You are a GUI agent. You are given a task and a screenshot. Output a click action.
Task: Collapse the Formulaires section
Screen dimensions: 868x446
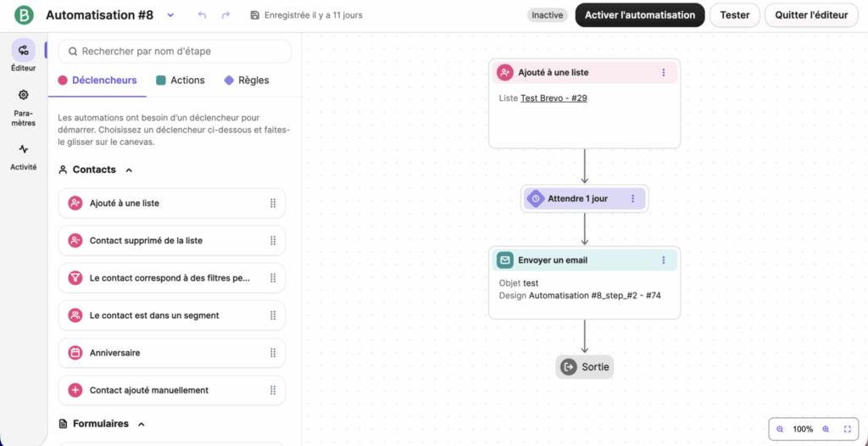[142, 424]
